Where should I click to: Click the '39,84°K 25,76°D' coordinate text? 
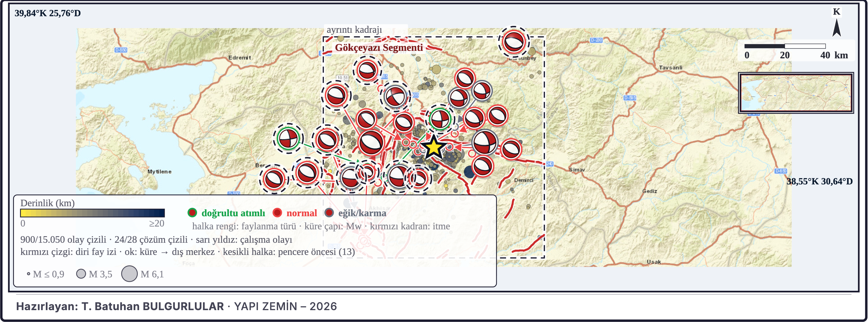(x=47, y=13)
